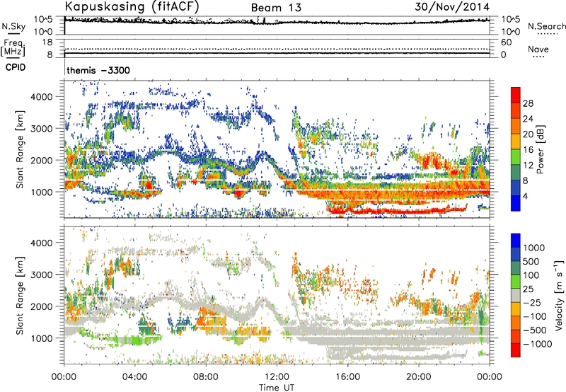Click the 'Nave' legend label

(538, 49)
